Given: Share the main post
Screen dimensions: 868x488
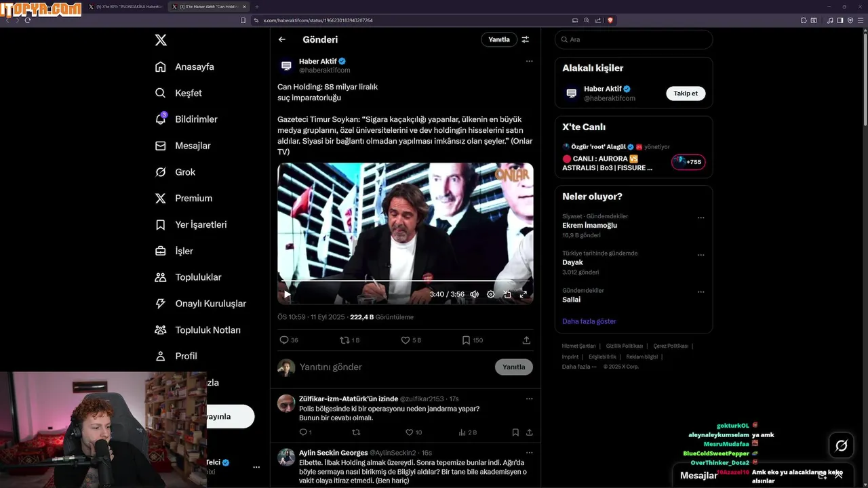Looking at the screenshot, I should click(x=526, y=340).
